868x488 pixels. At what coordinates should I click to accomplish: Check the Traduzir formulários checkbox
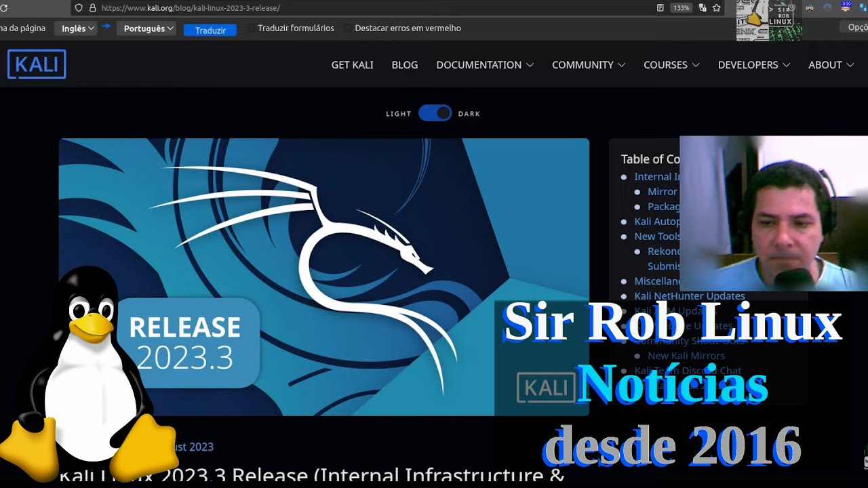251,28
